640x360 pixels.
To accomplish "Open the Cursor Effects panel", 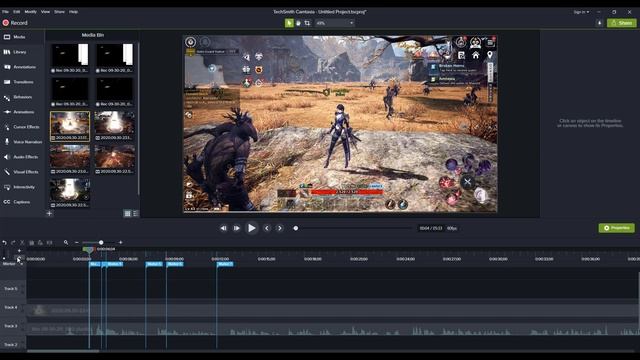I will tap(22, 127).
